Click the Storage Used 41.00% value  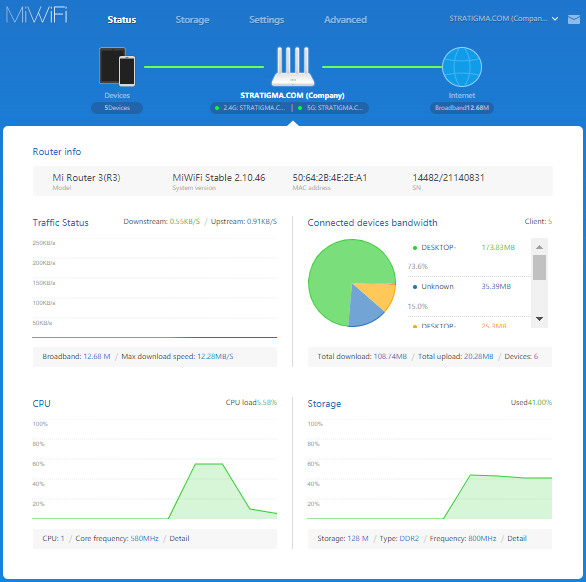539,402
